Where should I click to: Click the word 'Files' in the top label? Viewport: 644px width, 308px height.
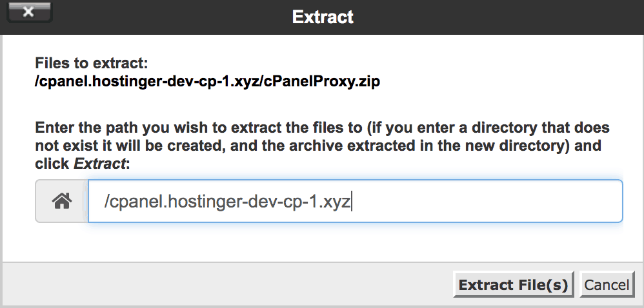click(52, 64)
